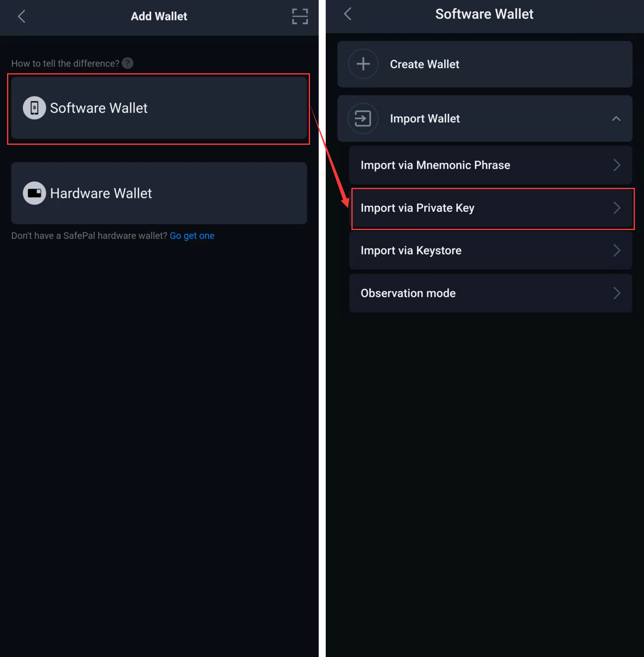Open the "Go get one" link

pyautogui.click(x=192, y=236)
